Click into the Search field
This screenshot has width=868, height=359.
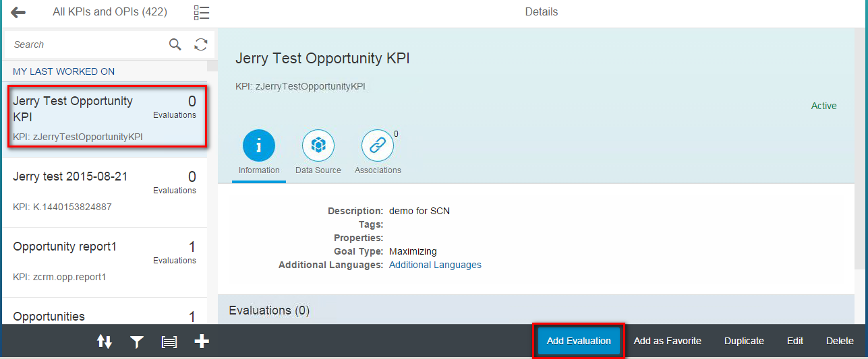(x=86, y=44)
